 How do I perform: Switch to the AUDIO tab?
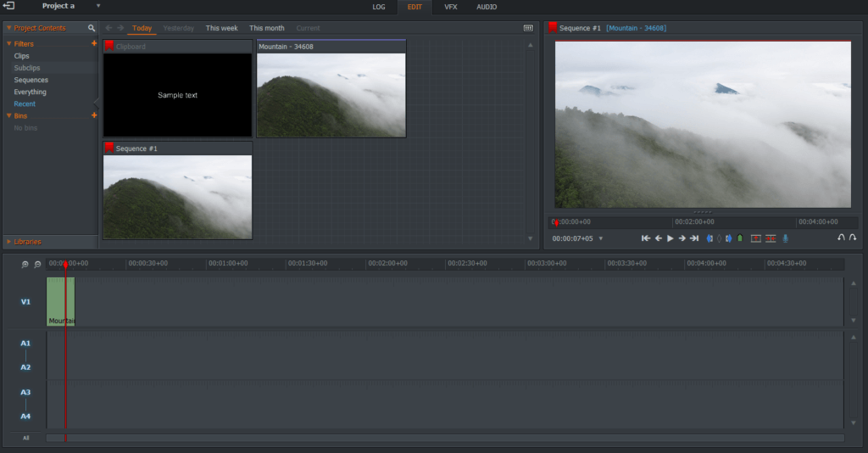487,7
